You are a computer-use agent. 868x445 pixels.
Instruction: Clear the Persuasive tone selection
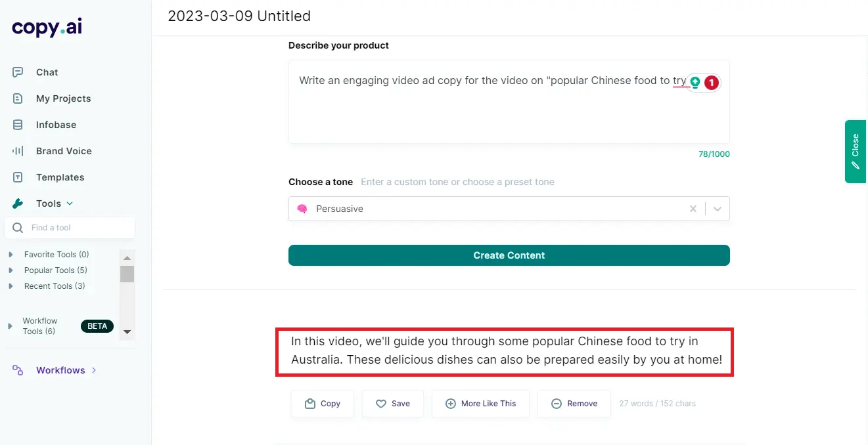(x=693, y=209)
